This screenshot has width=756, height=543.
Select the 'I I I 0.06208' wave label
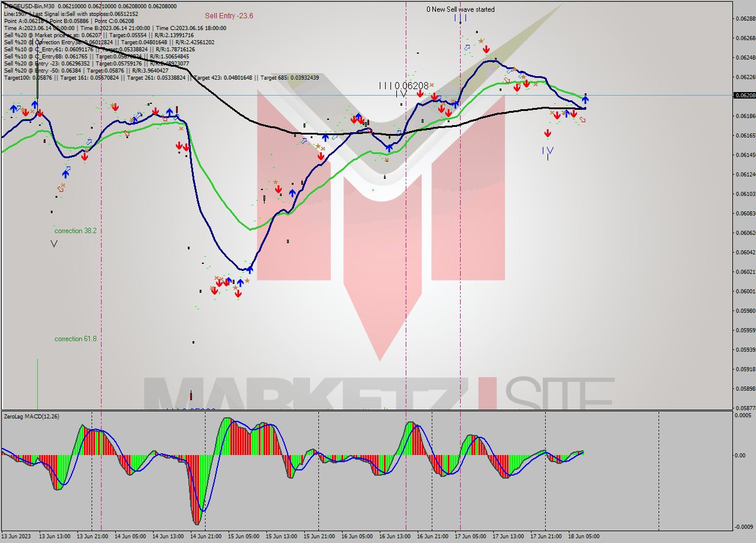(x=403, y=86)
